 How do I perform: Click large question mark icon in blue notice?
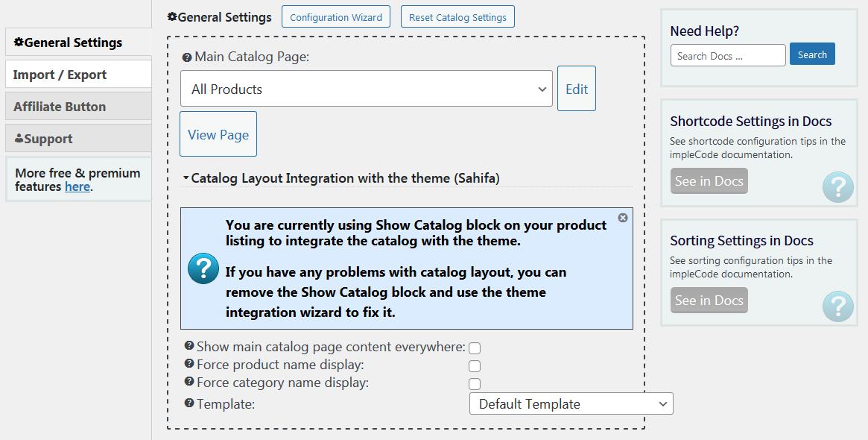(203, 268)
